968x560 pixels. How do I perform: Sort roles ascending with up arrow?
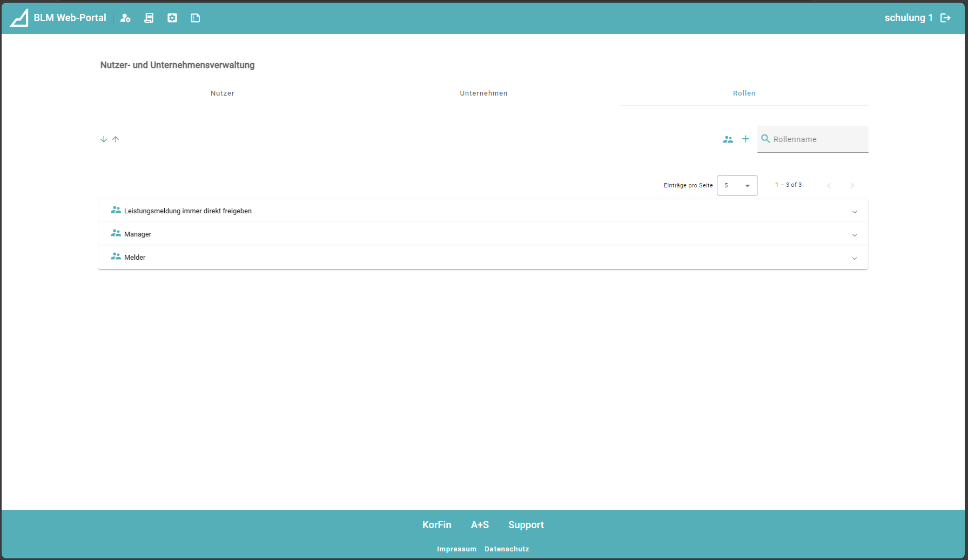(x=116, y=139)
